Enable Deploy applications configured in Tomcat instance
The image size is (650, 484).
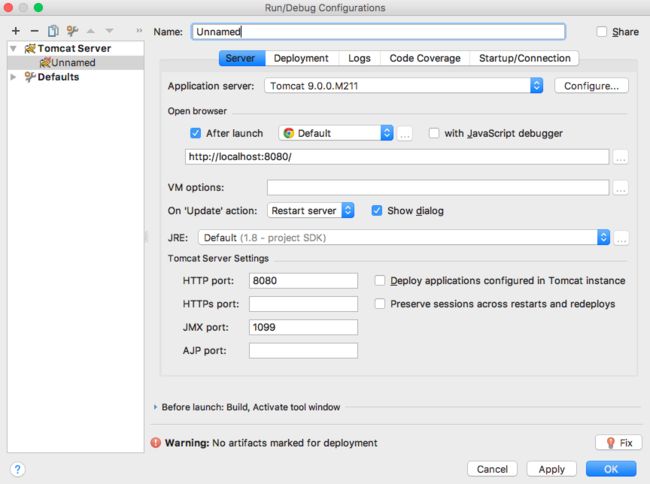[x=380, y=281]
